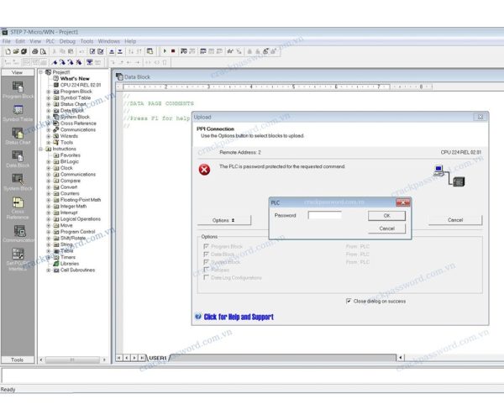Screen dimensions: 504x420
Task: Open Set PG/PC Interface in the View navigation bar
Action: [18, 259]
